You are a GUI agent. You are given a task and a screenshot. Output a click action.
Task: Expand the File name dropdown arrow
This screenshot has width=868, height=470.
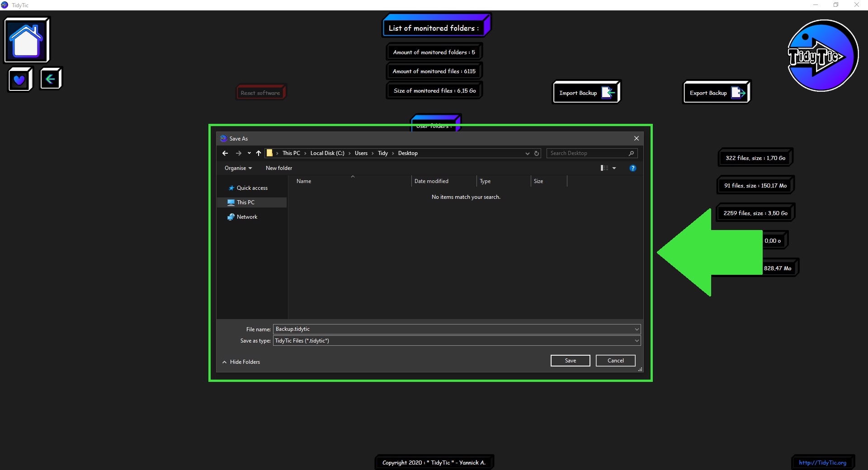click(x=637, y=329)
